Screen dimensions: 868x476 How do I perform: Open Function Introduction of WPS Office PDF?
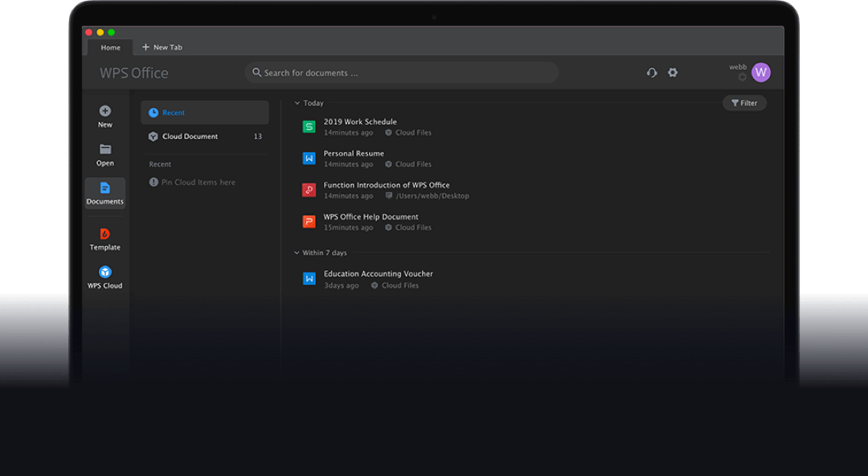(387, 185)
